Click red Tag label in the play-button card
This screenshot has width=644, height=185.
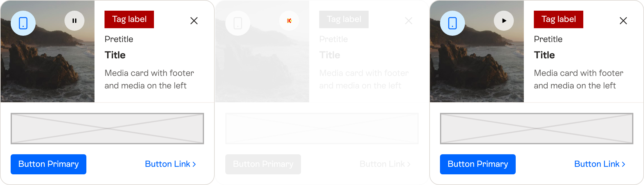(559, 19)
